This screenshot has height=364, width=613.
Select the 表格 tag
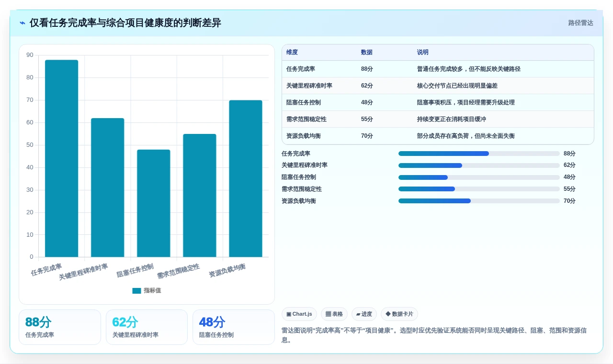[x=334, y=314]
